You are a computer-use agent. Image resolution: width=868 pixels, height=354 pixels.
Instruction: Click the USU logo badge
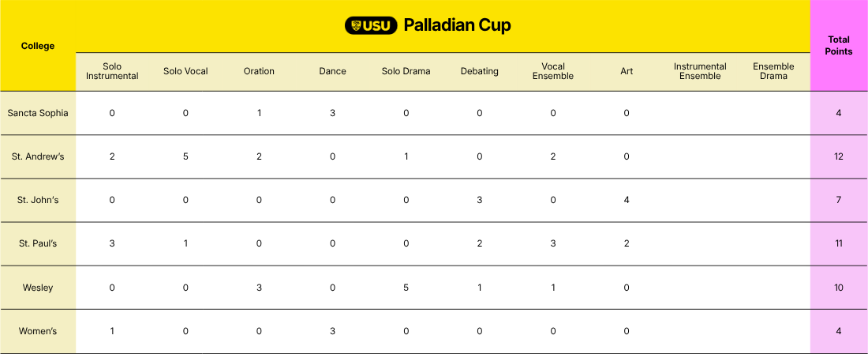point(371,25)
